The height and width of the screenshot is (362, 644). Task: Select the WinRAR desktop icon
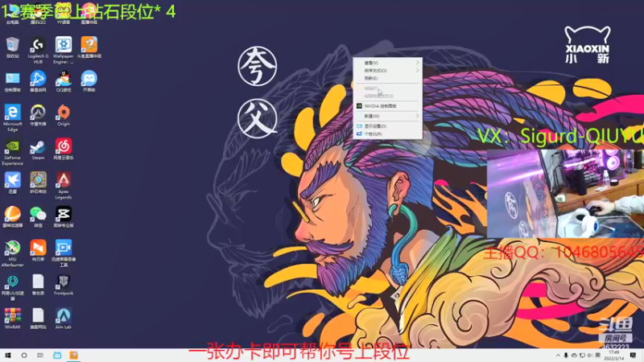pyautogui.click(x=12, y=319)
